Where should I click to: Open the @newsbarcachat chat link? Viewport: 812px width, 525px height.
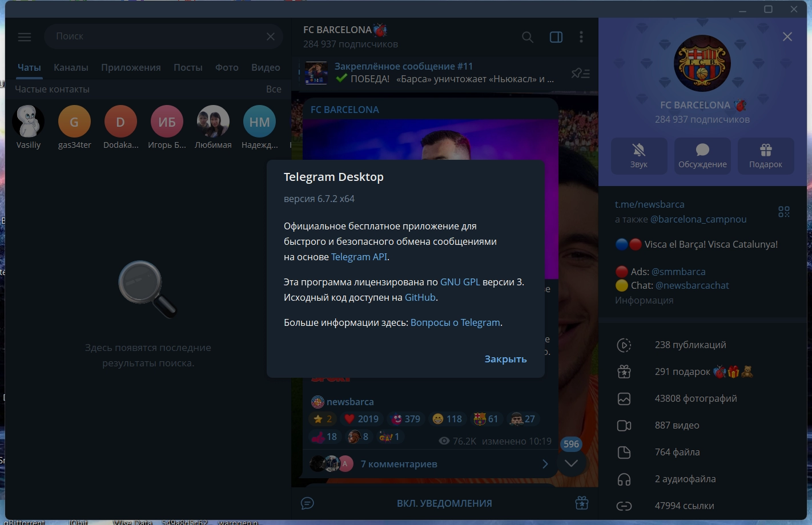coord(692,285)
